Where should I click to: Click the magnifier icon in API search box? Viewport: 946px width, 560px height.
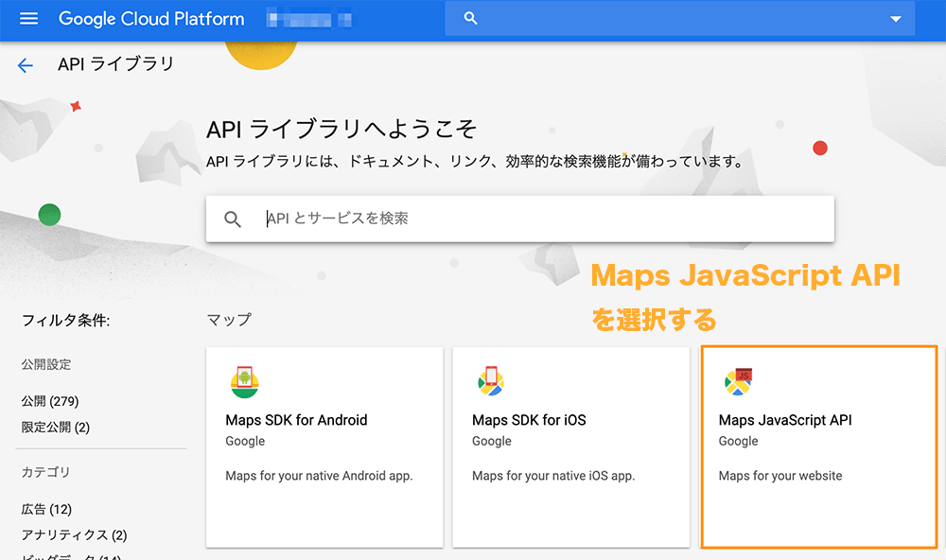coord(233,219)
